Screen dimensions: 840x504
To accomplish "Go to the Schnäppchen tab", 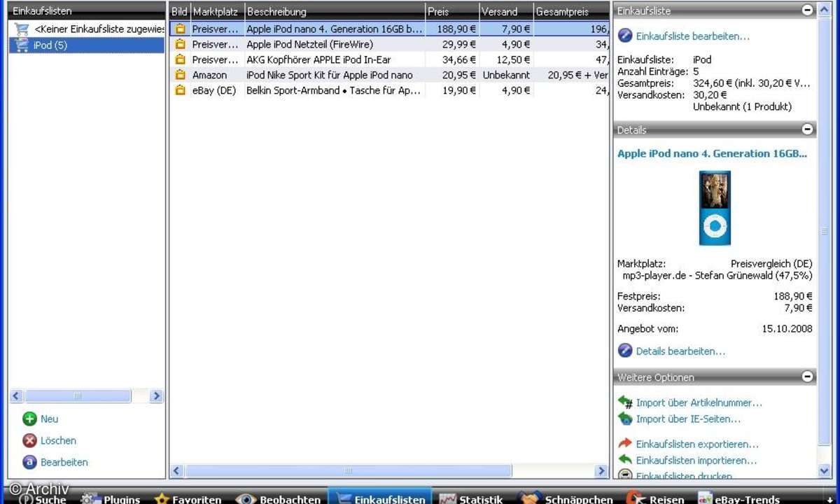I will point(566,498).
